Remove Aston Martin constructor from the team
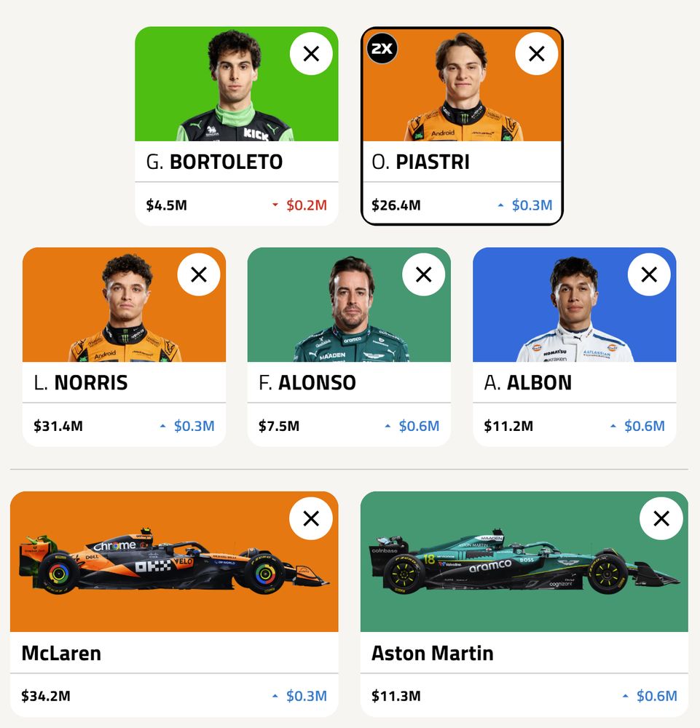This screenshot has width=700, height=728. (x=661, y=519)
